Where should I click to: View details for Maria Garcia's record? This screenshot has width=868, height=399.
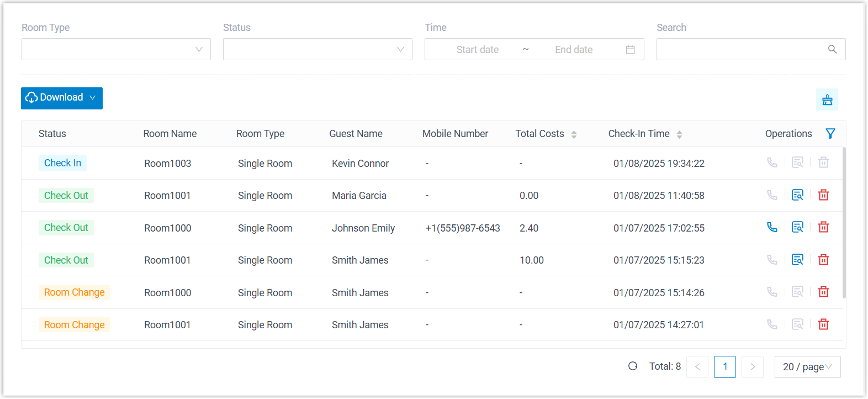(x=797, y=195)
